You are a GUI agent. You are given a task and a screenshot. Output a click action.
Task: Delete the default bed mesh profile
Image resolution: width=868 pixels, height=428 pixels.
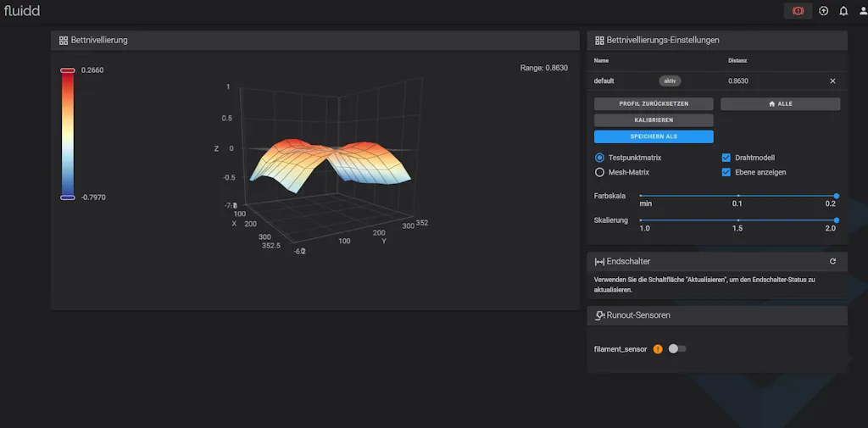pyautogui.click(x=832, y=81)
